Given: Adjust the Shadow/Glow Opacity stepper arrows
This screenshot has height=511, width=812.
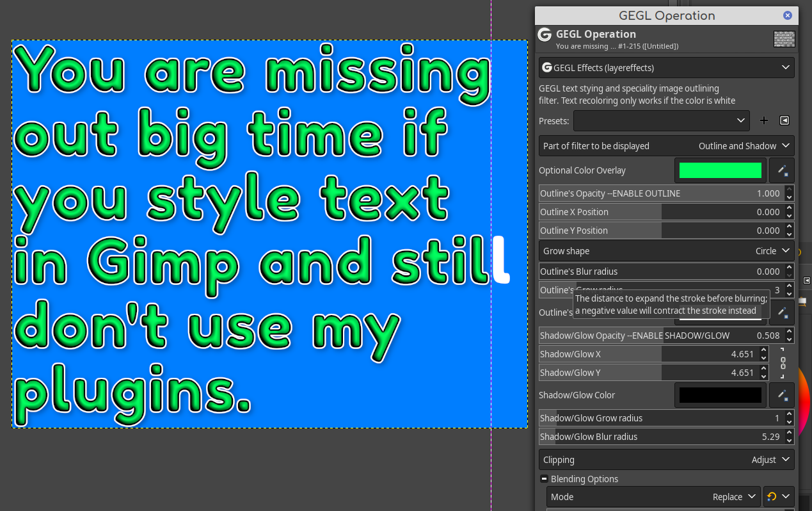Looking at the screenshot, I should pyautogui.click(x=789, y=336).
